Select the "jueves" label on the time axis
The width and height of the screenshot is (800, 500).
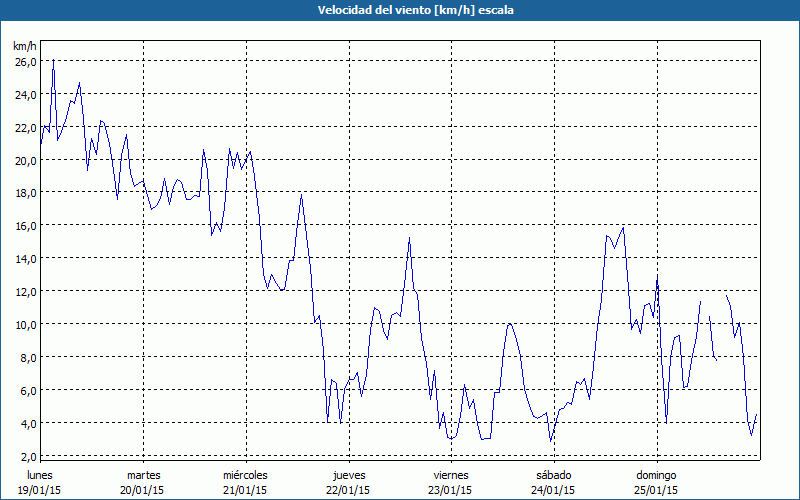(348, 475)
